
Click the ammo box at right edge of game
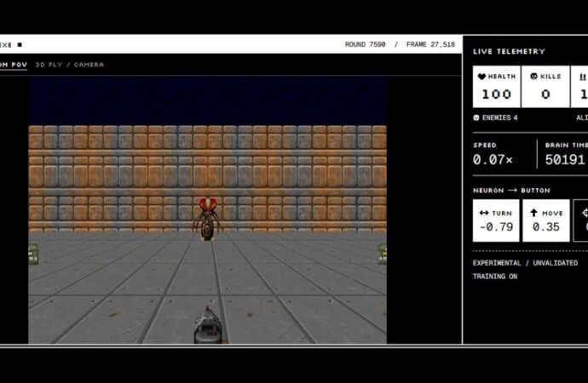click(382, 254)
